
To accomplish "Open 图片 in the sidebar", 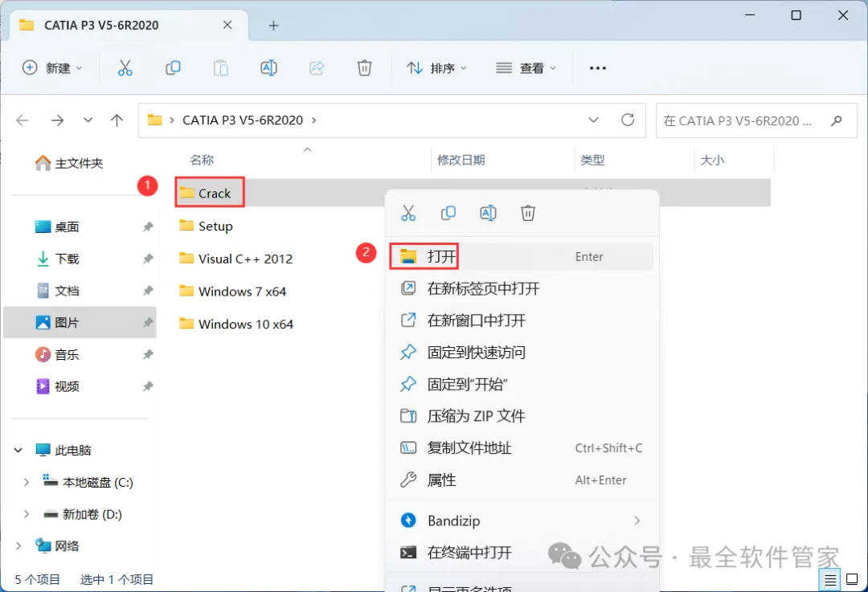I will tap(80, 323).
